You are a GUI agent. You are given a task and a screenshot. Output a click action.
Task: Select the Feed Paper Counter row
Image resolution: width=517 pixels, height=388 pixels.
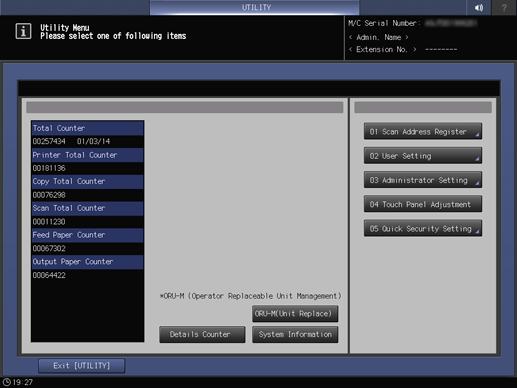coord(87,235)
